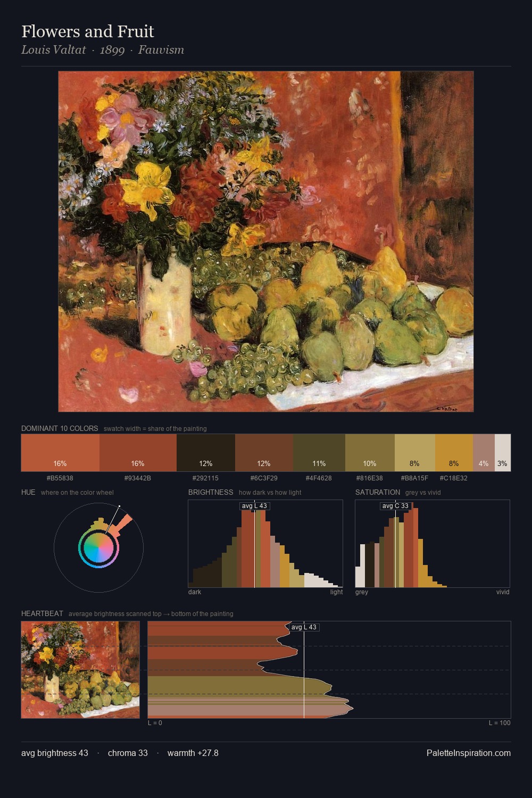Click the 'avg L 43' label in brightness histogram

[x=254, y=506]
